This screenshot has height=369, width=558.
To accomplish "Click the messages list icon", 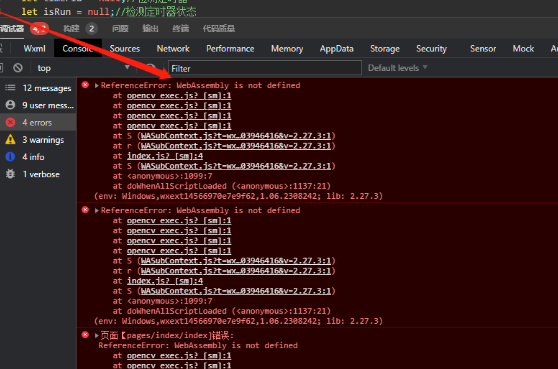I will coord(10,88).
